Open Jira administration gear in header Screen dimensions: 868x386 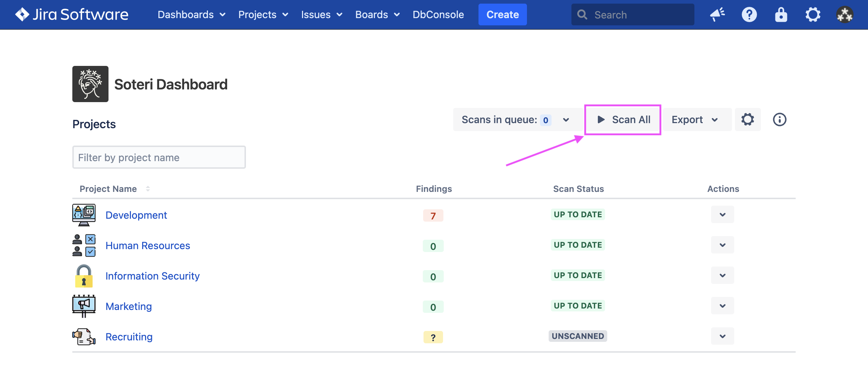point(813,14)
